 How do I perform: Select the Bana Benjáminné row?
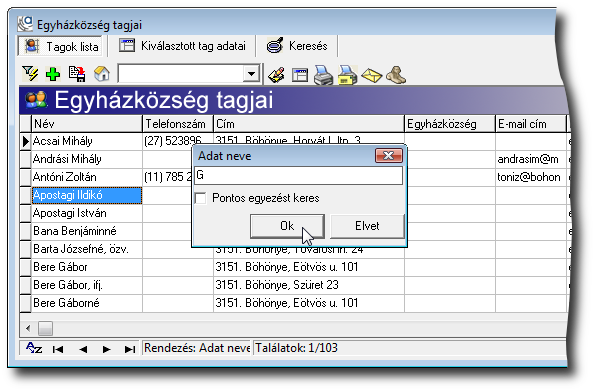(x=87, y=231)
